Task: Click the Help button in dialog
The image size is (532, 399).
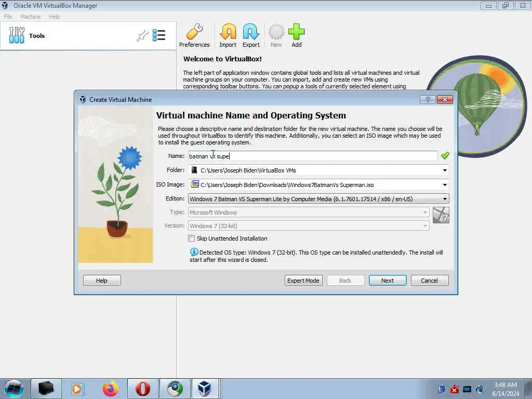Action: (102, 280)
